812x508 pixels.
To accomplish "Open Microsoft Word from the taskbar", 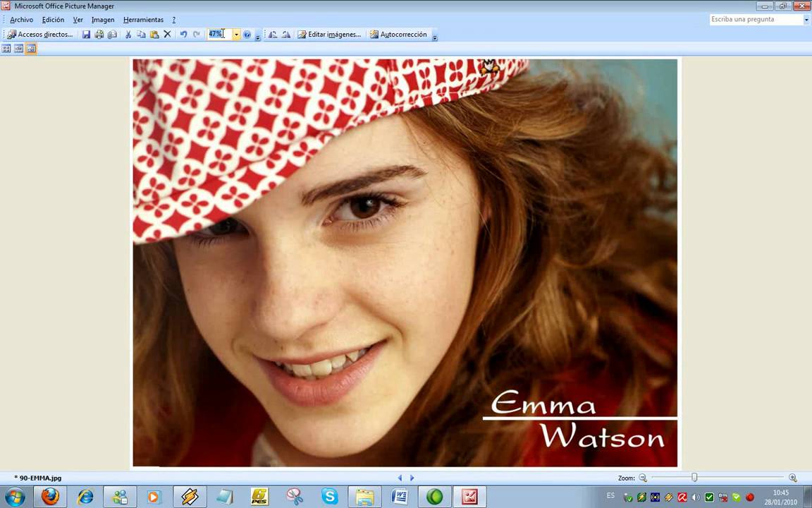I will 399,497.
